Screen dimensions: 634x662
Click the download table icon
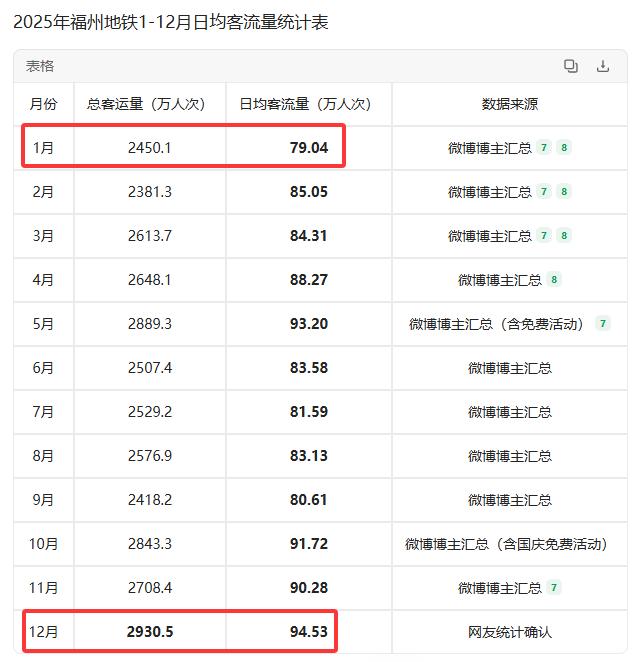pos(603,66)
